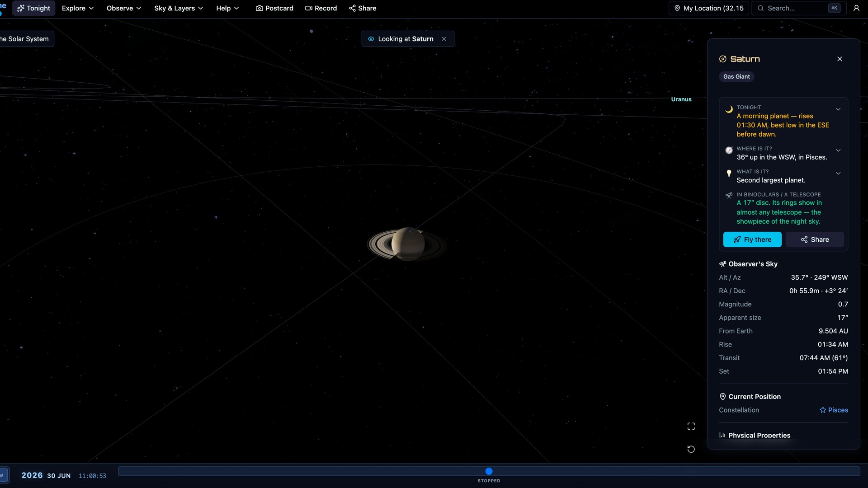Click the Saturn planet icon in panel header

(x=723, y=59)
